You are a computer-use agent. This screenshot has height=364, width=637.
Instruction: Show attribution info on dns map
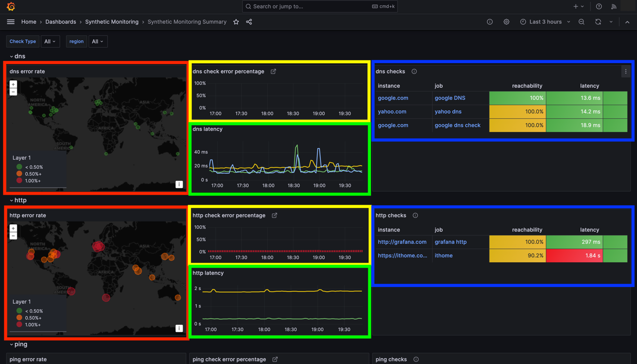coord(179,184)
